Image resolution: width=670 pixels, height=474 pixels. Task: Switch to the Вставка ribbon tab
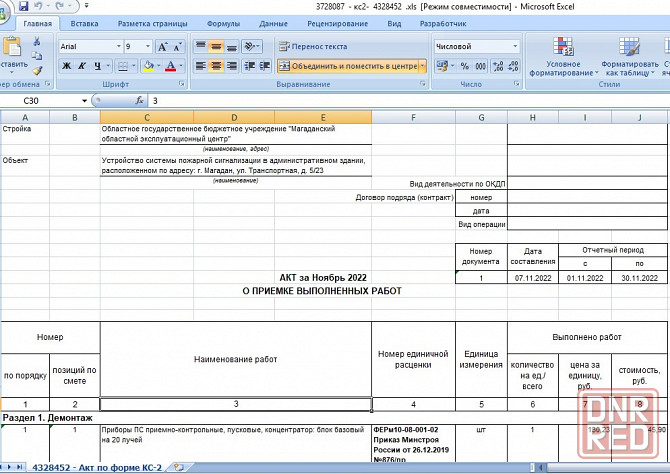85,22
